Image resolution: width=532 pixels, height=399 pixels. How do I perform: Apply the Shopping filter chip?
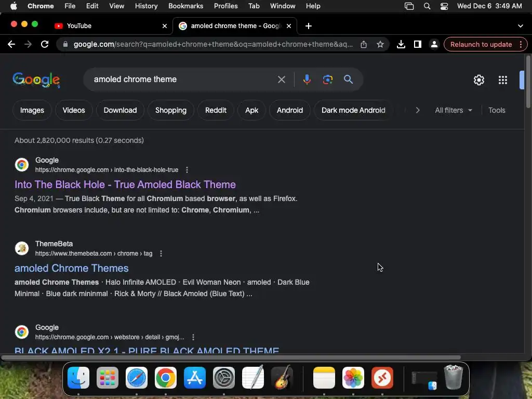tap(170, 110)
